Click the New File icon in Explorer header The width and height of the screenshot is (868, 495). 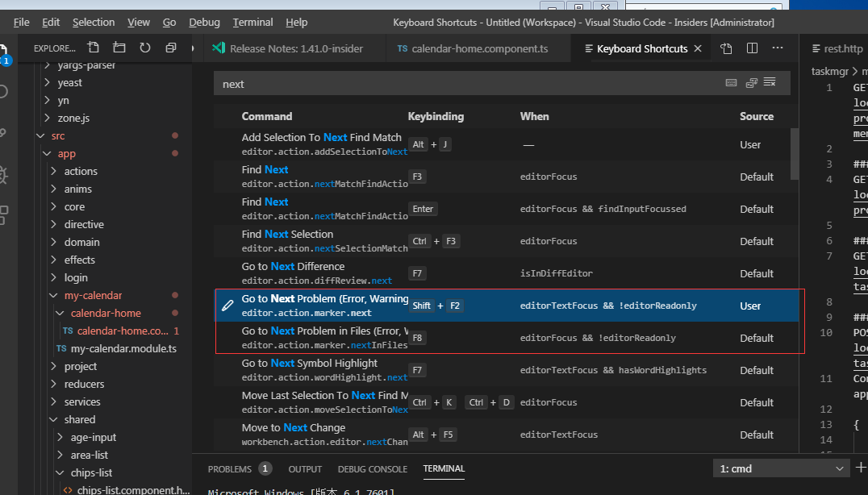coord(93,48)
